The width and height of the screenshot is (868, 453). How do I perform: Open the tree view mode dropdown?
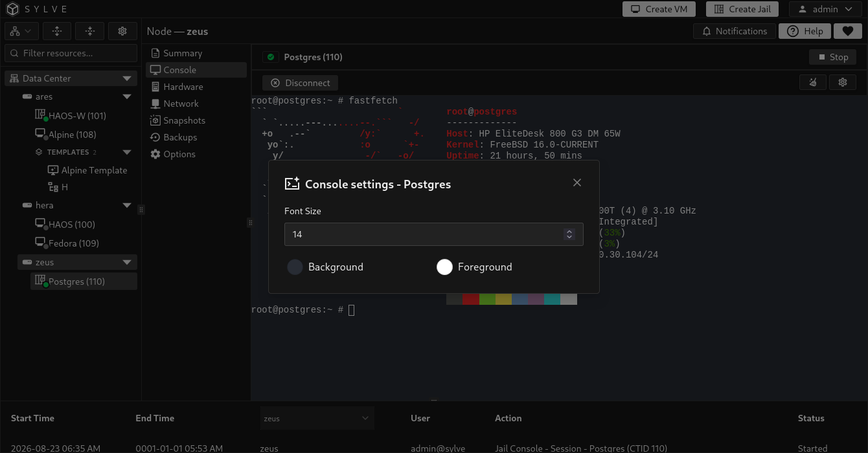(21, 31)
